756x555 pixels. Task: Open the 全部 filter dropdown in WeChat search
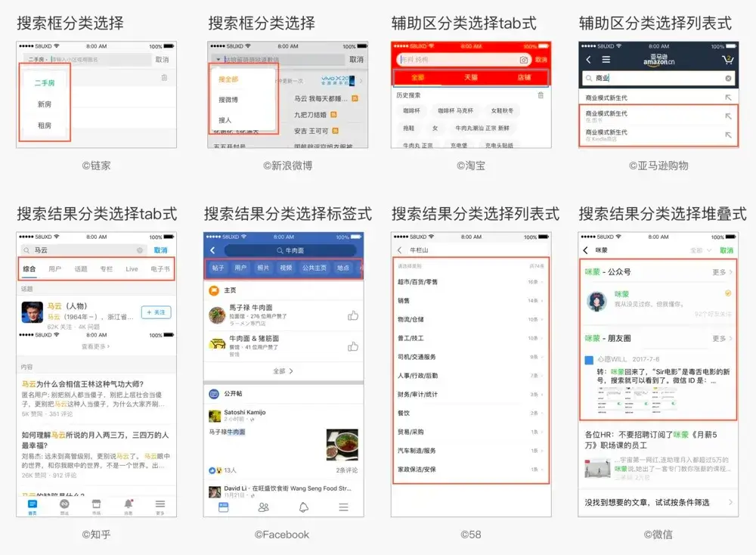click(701, 250)
